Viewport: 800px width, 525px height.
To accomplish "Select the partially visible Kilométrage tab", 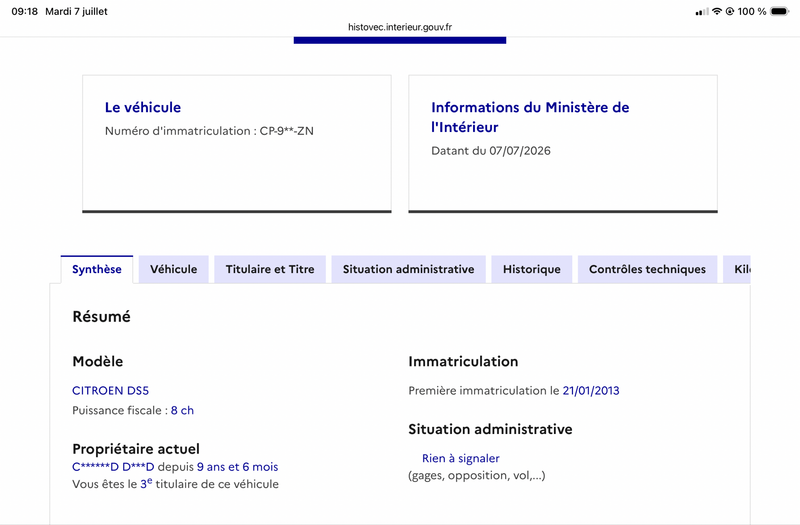I will pos(737,269).
